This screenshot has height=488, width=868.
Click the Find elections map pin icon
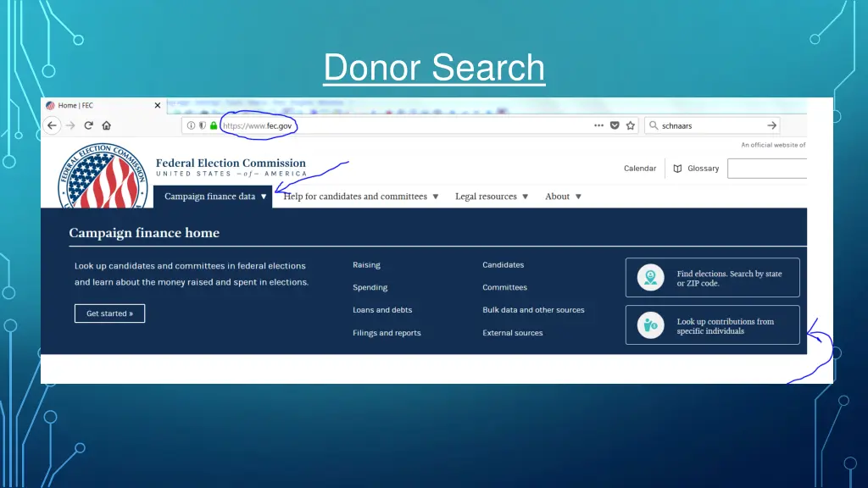point(650,278)
